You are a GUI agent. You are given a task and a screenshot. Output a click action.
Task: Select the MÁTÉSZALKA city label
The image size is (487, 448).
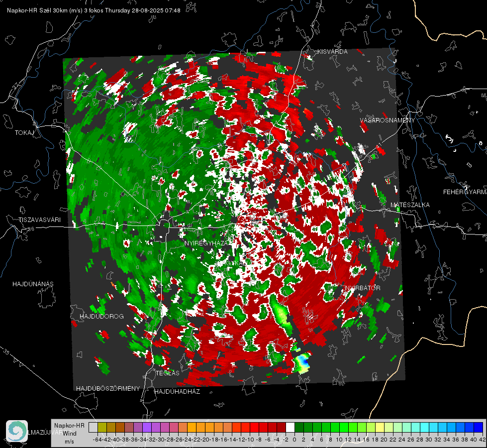click(x=410, y=205)
